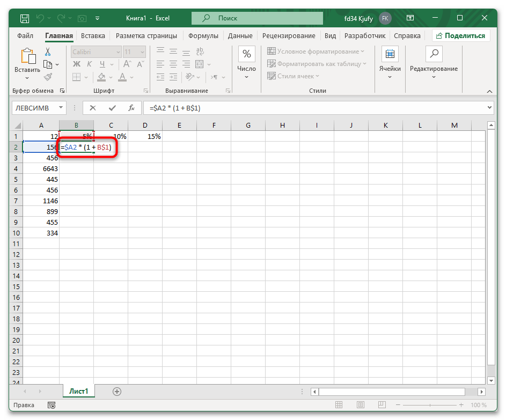Image resolution: width=506 pixels, height=420 pixels.
Task: Switch to the Данные tab
Action: pos(240,36)
